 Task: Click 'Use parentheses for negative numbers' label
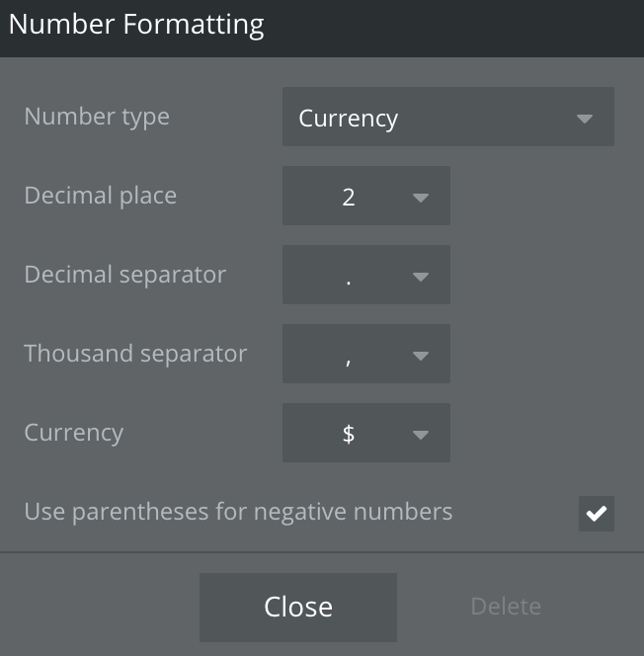point(238,512)
